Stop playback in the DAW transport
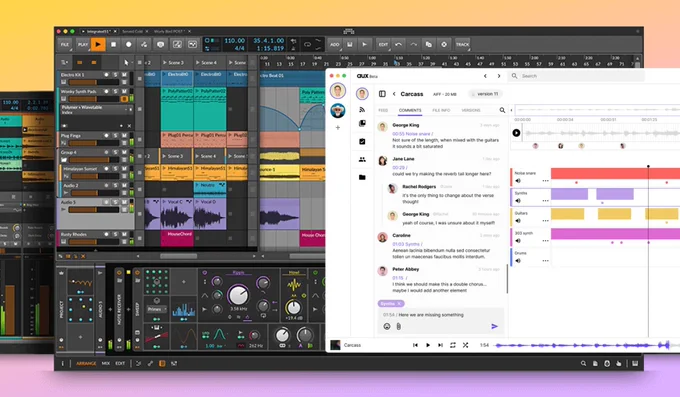This screenshot has width=680, height=397. [113, 44]
